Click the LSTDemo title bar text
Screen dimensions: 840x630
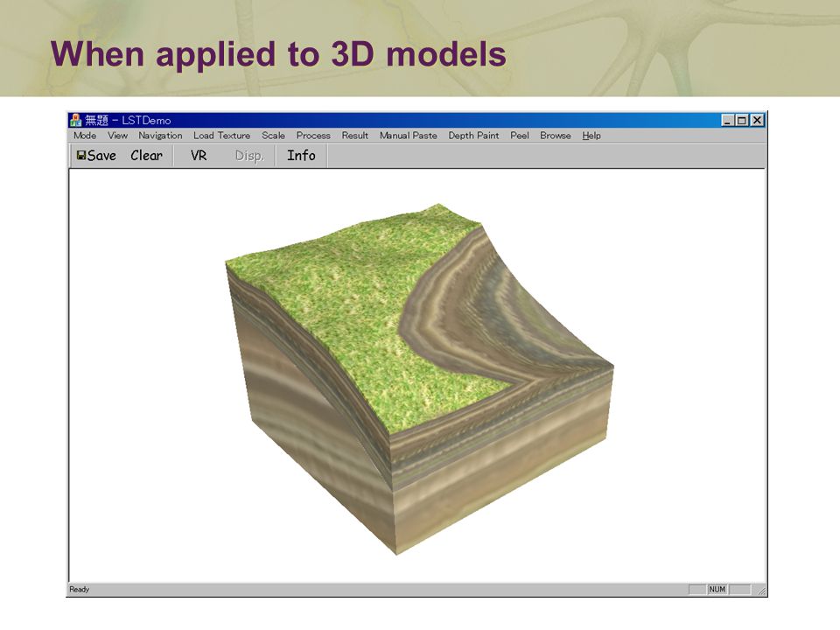(x=128, y=121)
